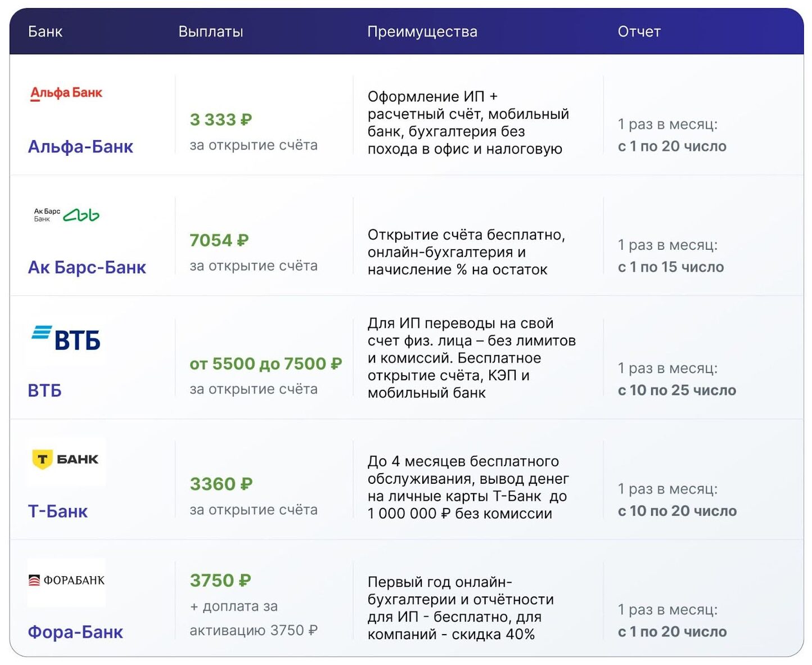The width and height of the screenshot is (812, 665).
Task: Click the Fora-Bank logo
Action: tap(66, 581)
